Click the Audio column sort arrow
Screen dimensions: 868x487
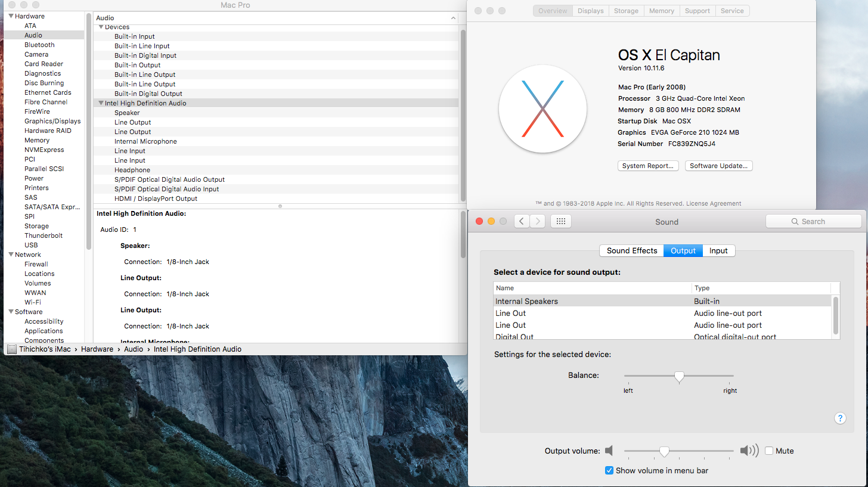454,18
